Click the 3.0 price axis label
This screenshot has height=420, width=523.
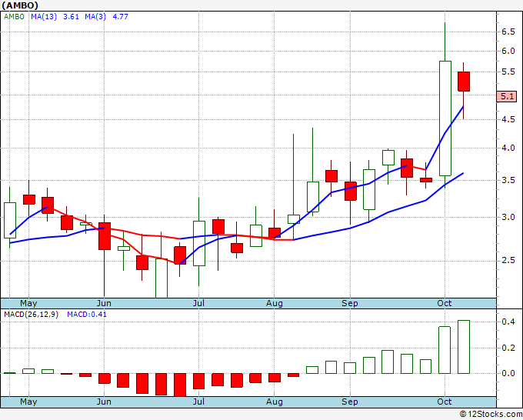tap(508, 217)
